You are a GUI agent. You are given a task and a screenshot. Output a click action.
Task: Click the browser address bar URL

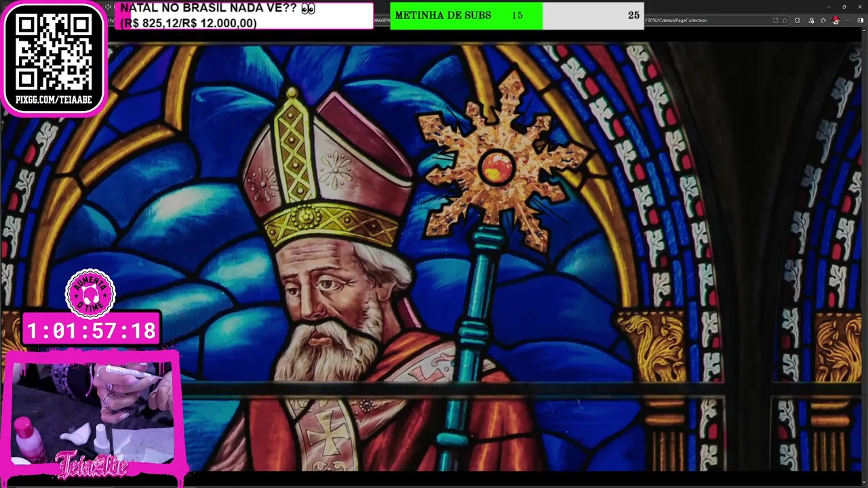[x=675, y=20]
